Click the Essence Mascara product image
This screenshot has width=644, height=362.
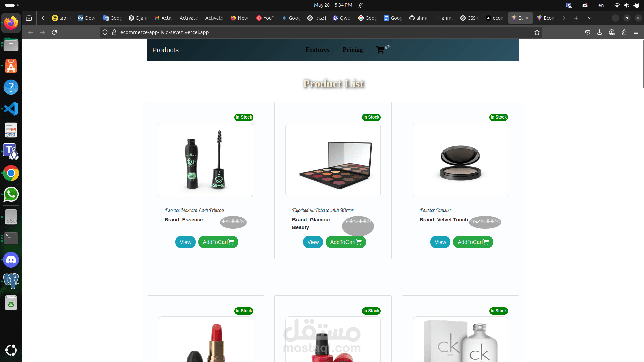(x=206, y=160)
